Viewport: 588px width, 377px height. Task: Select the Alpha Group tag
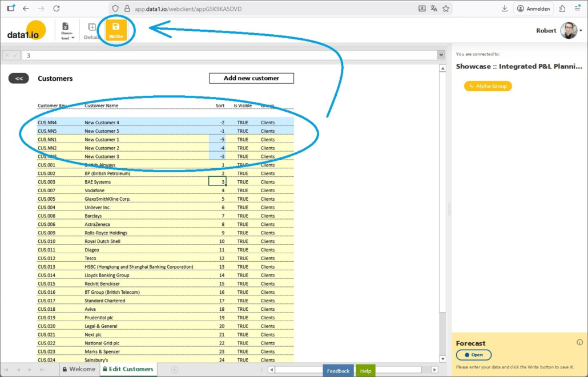point(488,86)
